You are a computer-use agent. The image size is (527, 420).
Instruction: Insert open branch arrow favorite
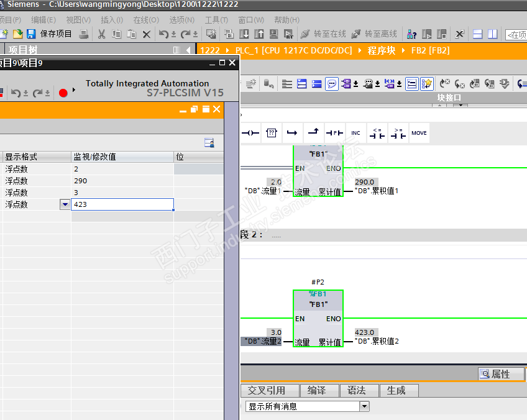click(292, 133)
